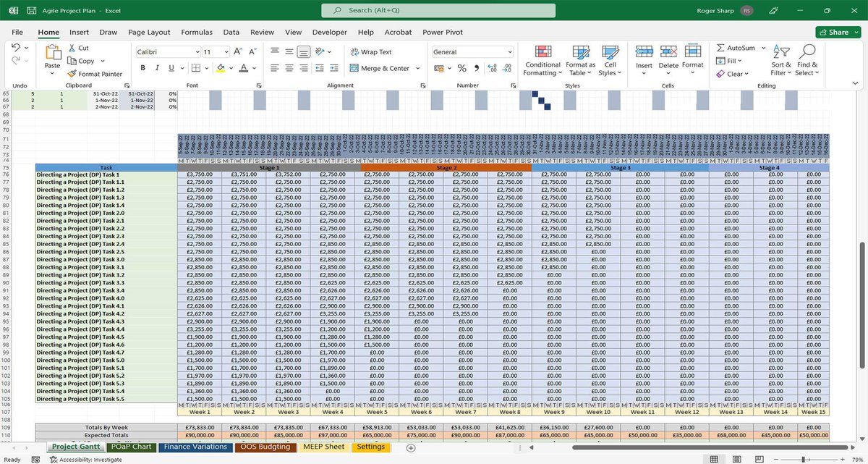Toggle bottom align button
Screen dimensions: 868x464
304,51
